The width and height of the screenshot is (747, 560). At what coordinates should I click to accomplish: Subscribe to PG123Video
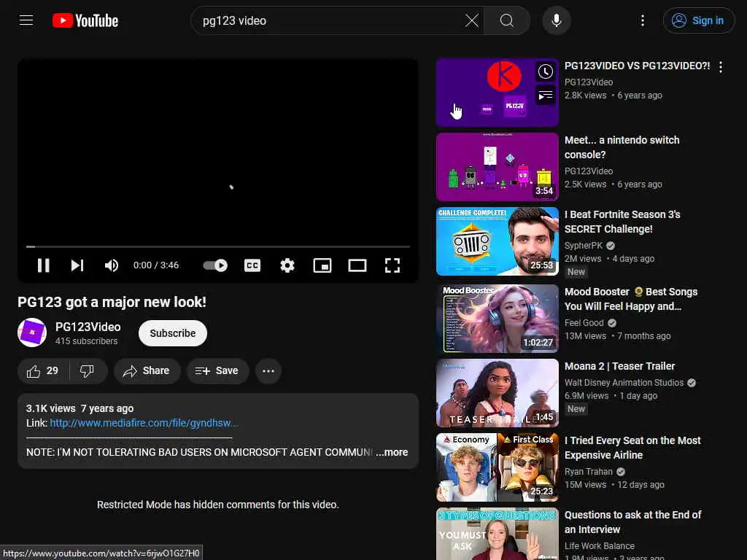pos(172,332)
